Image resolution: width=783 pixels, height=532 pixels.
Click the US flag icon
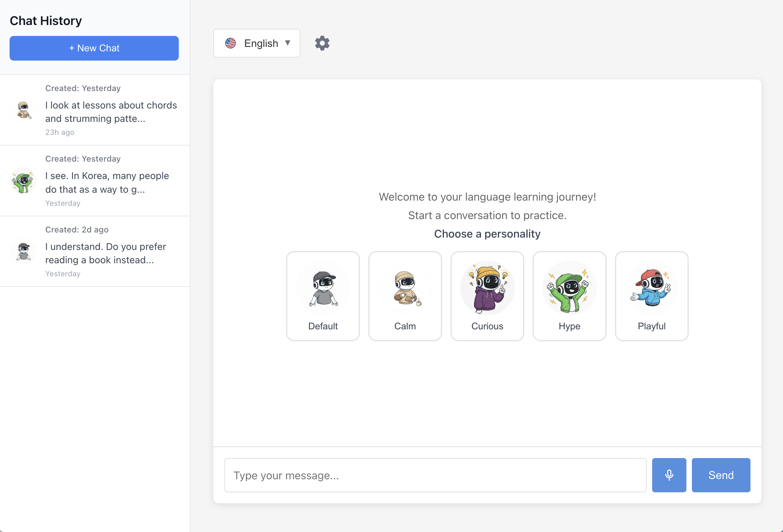(231, 43)
